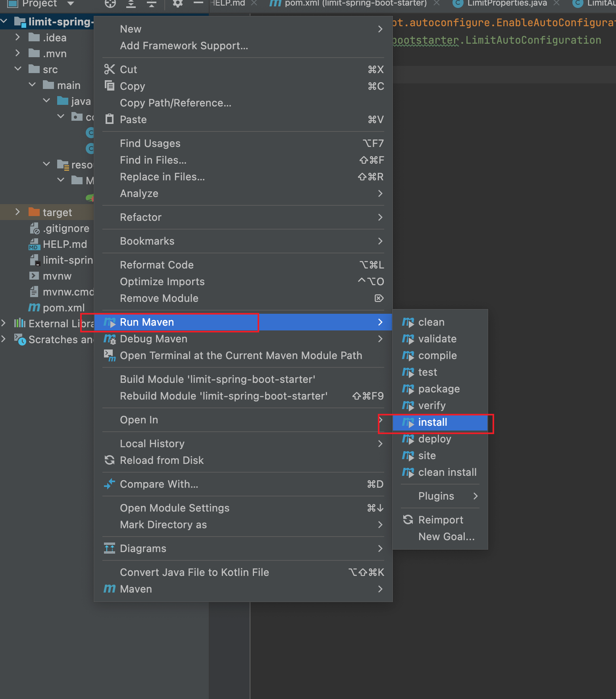Close the LimitProperties.java tab
This screenshot has height=699, width=616.
click(x=556, y=3)
